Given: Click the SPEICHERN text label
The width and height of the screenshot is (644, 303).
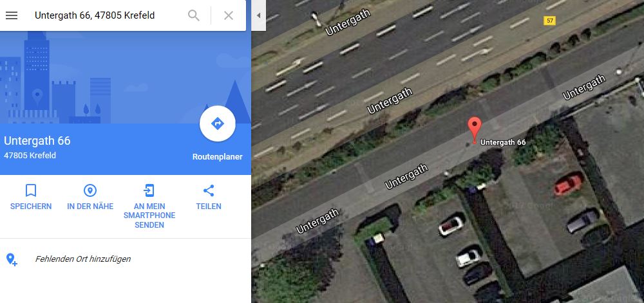Looking at the screenshot, I should tap(31, 207).
